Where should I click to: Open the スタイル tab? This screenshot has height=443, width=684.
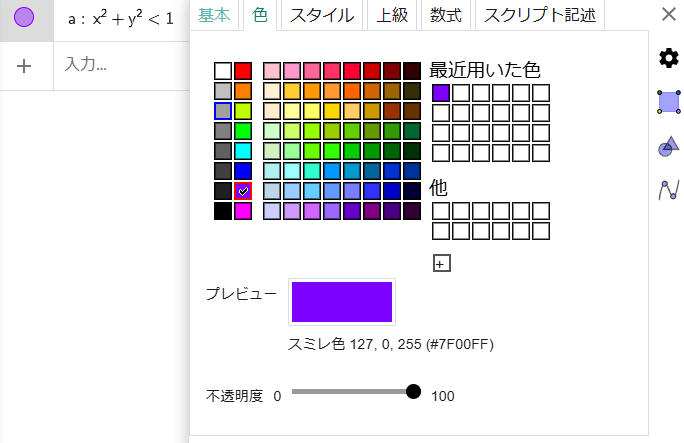point(322,15)
